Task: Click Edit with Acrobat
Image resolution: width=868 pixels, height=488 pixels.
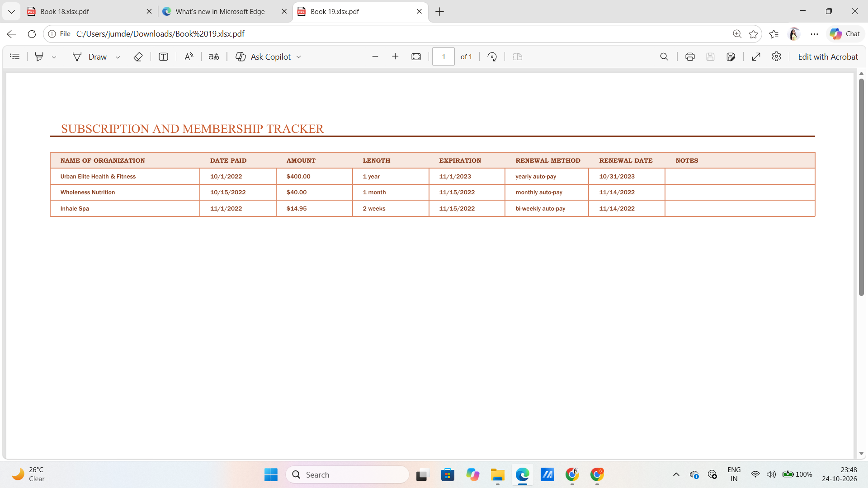Action: [x=828, y=56]
